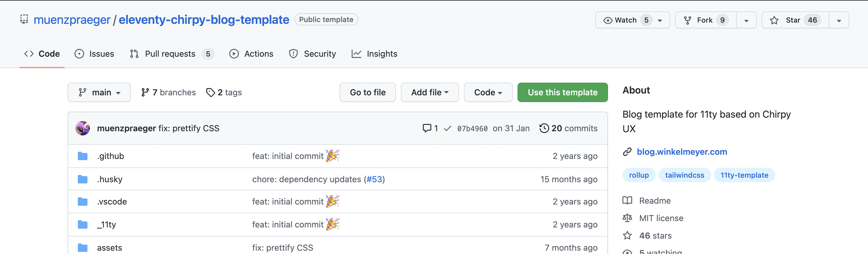The image size is (868, 254).
Task: Select the tailwindcss topic tag
Action: tap(685, 175)
